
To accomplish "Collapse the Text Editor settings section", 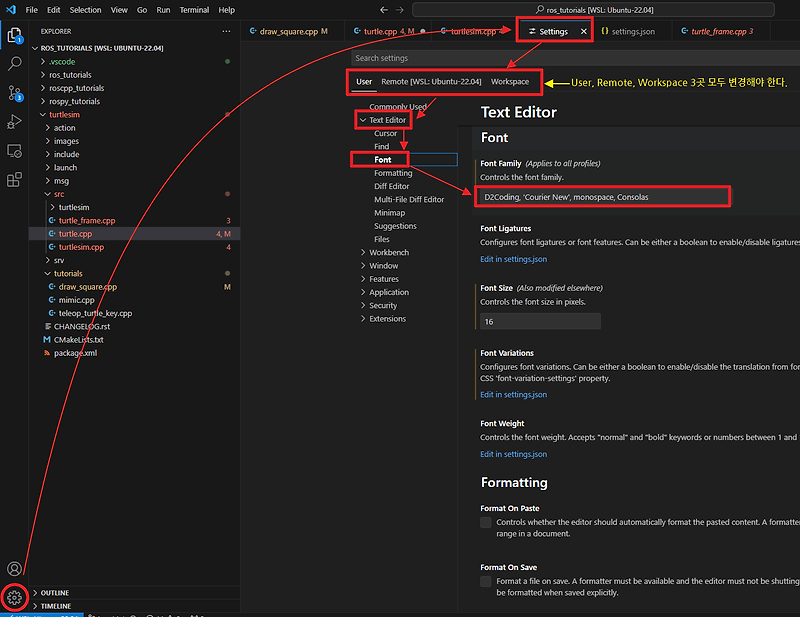I will (x=363, y=120).
